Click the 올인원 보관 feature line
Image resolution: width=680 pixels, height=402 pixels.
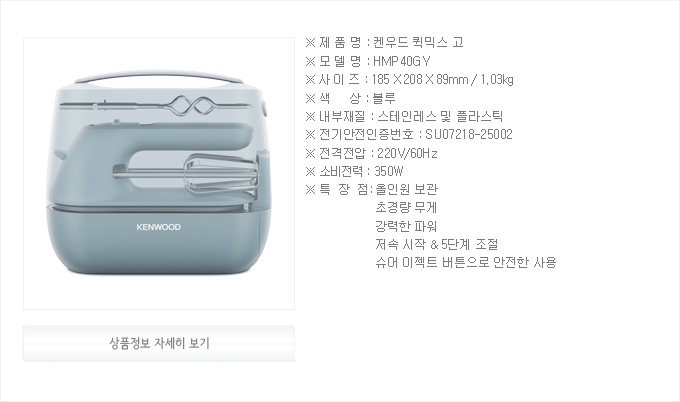click(407, 189)
